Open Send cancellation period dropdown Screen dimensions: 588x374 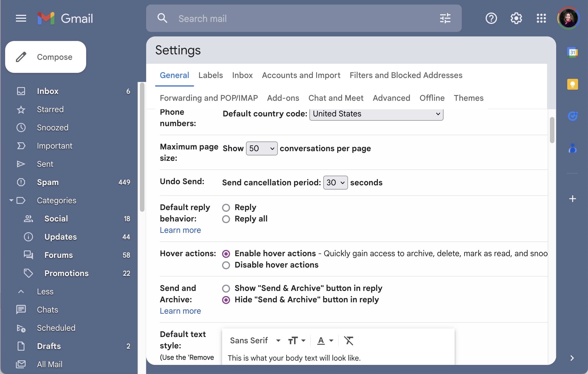pyautogui.click(x=335, y=182)
